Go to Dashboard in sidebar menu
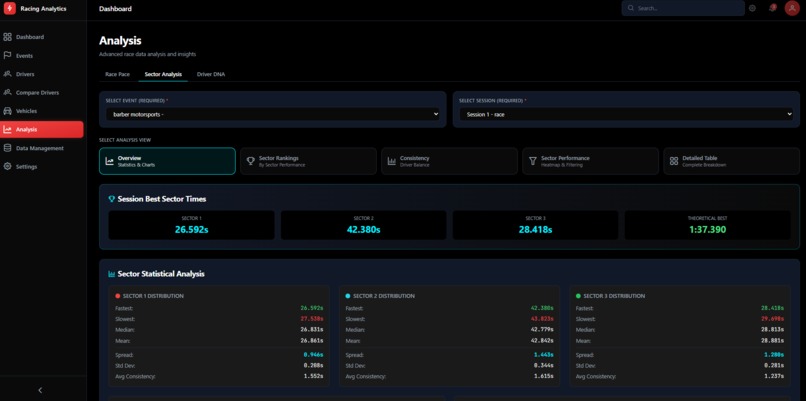 coord(42,37)
